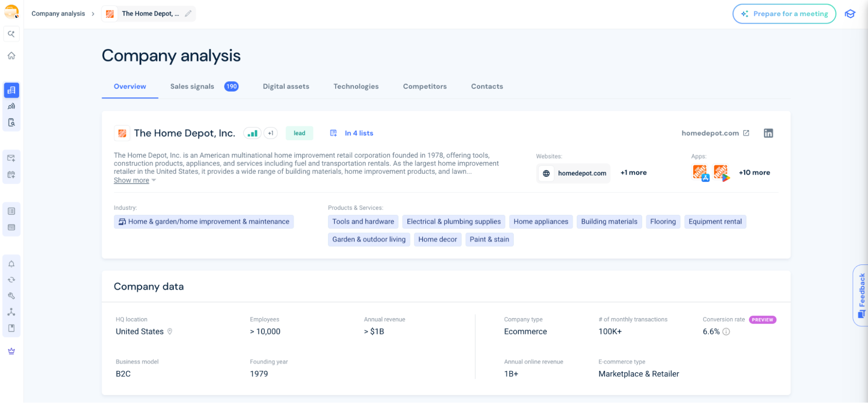868x403 pixels.
Task: Open the Competitors tab
Action: click(x=425, y=86)
